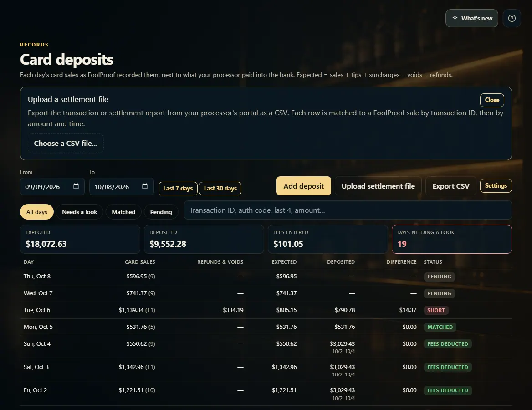Image resolution: width=532 pixels, height=410 pixels.
Task: Select the Wed, Oct 7 row
Action: point(266,293)
